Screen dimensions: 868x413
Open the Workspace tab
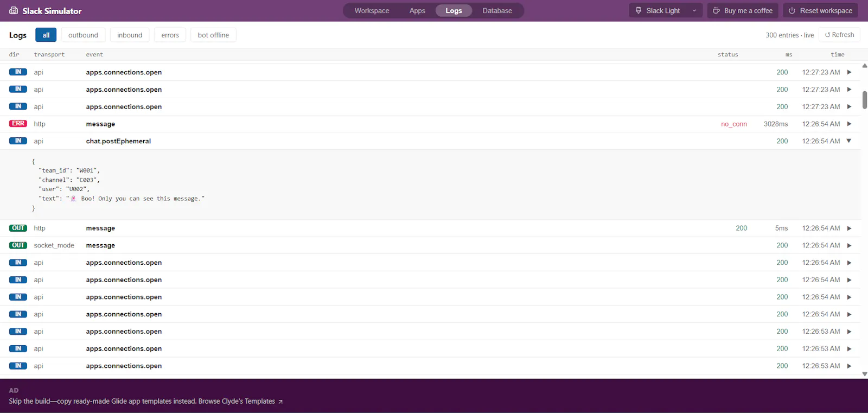click(x=372, y=10)
